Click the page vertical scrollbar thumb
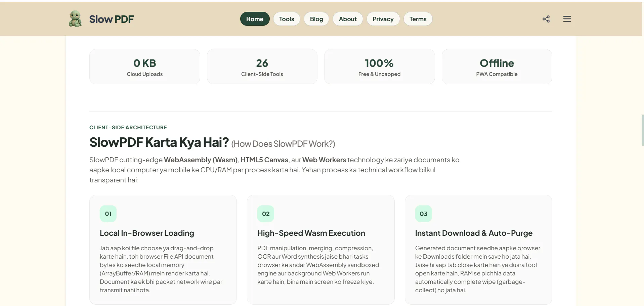Screen dimensions: 644x306 click(642, 130)
